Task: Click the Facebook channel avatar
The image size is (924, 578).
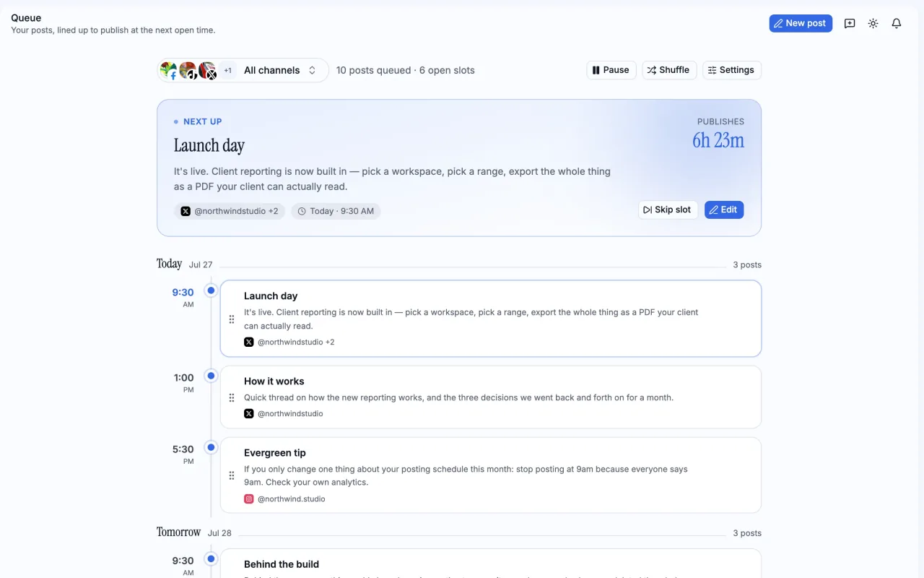Action: click(x=169, y=70)
